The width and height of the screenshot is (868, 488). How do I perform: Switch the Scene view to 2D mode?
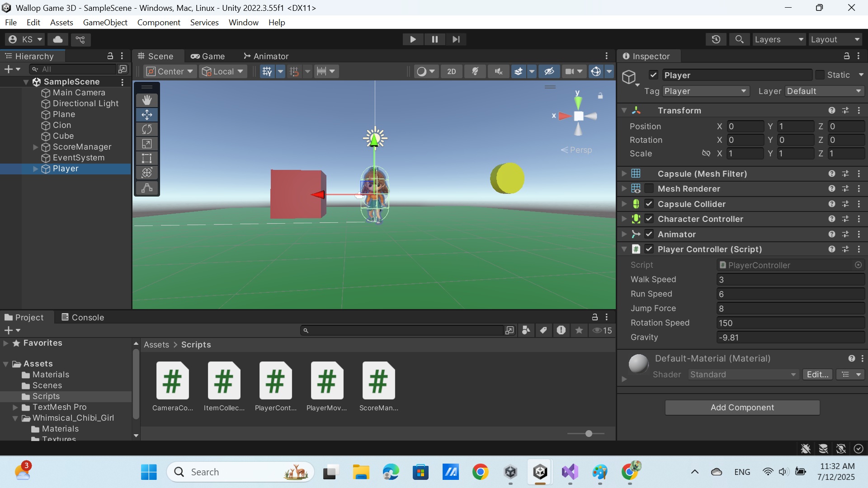coord(451,71)
